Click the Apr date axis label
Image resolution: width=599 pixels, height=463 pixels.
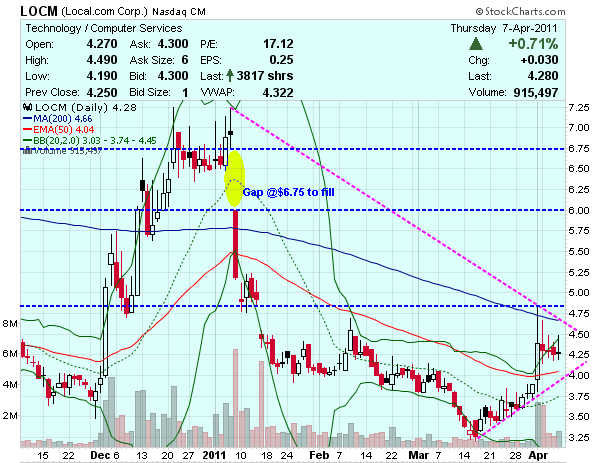point(538,456)
